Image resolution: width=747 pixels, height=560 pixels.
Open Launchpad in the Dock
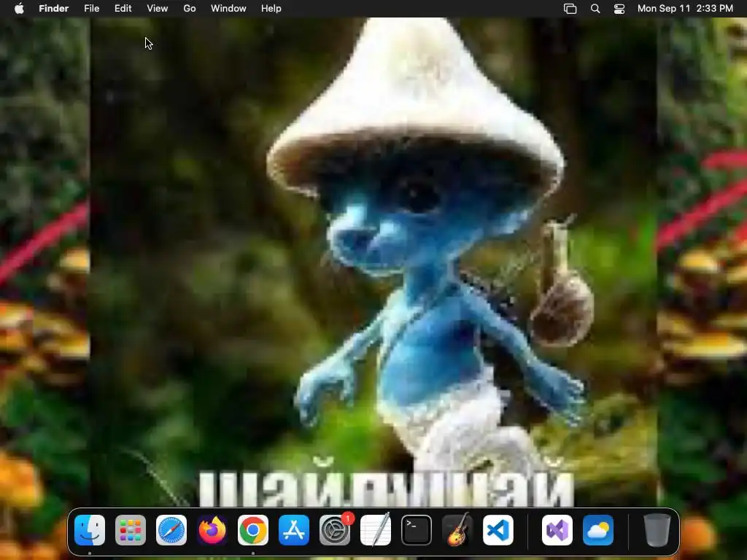[x=131, y=530]
